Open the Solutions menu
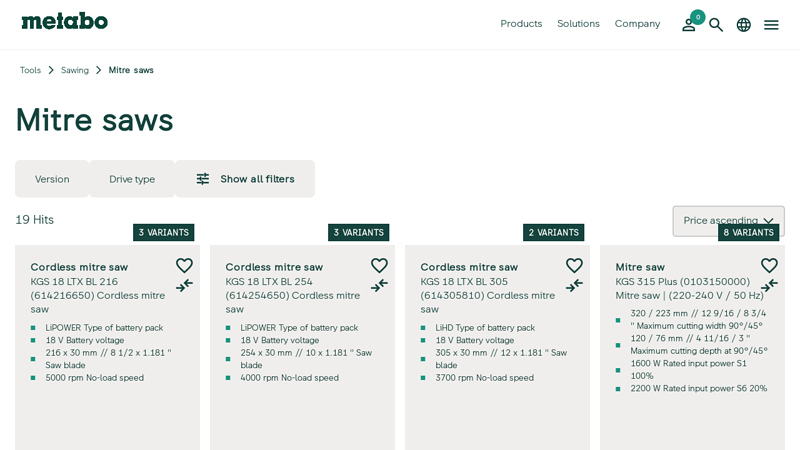Screen dimensions: 800x450 click(x=578, y=23)
